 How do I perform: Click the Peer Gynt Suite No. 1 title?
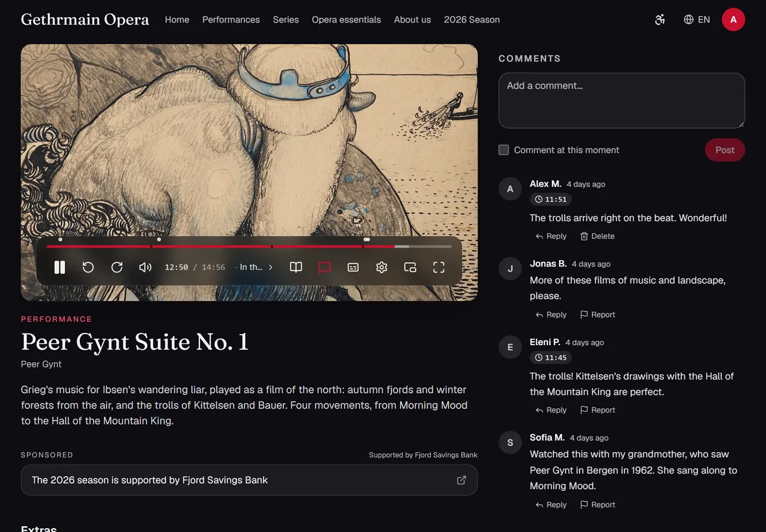tap(135, 342)
